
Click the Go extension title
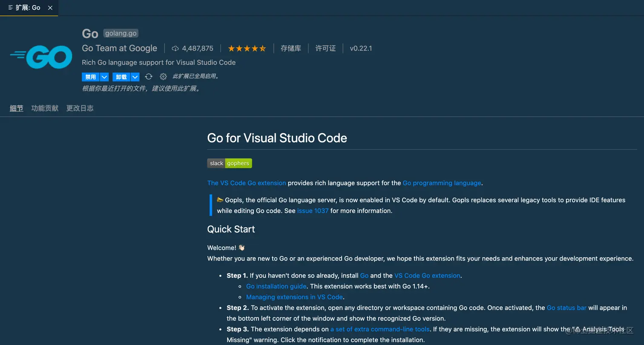pyautogui.click(x=90, y=34)
